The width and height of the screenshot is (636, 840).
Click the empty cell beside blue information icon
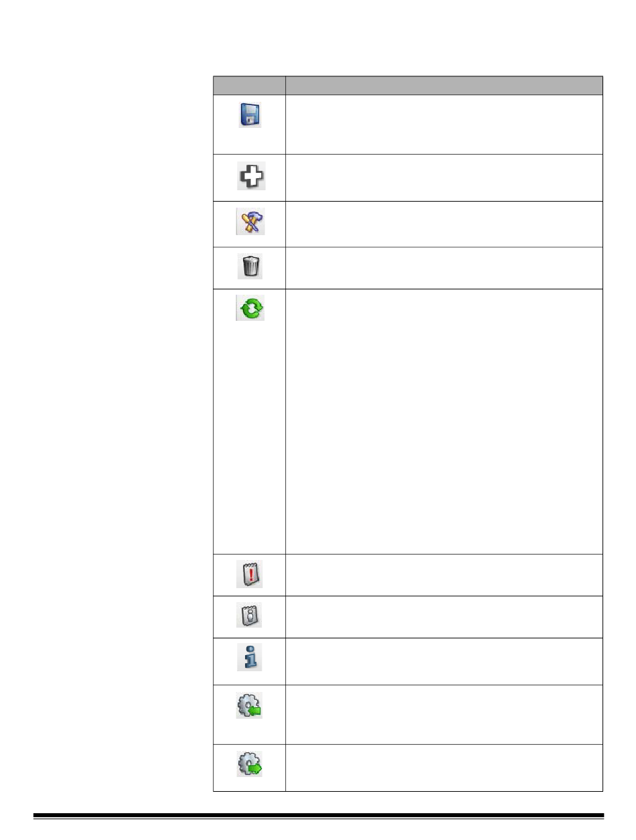445,661
